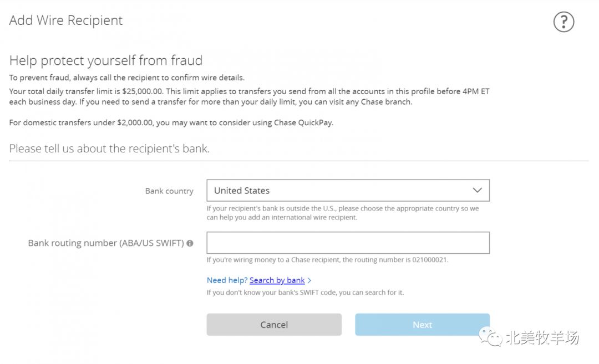The width and height of the screenshot is (599, 364).
Task: Click the 021000021 routing number hint text
Action: click(x=430, y=260)
